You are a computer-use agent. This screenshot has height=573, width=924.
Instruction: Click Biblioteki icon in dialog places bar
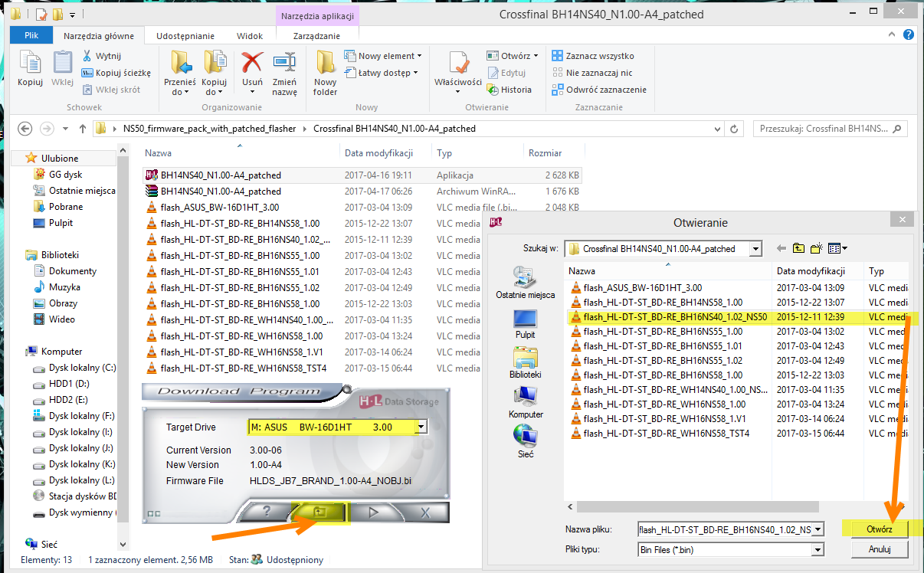pyautogui.click(x=525, y=363)
